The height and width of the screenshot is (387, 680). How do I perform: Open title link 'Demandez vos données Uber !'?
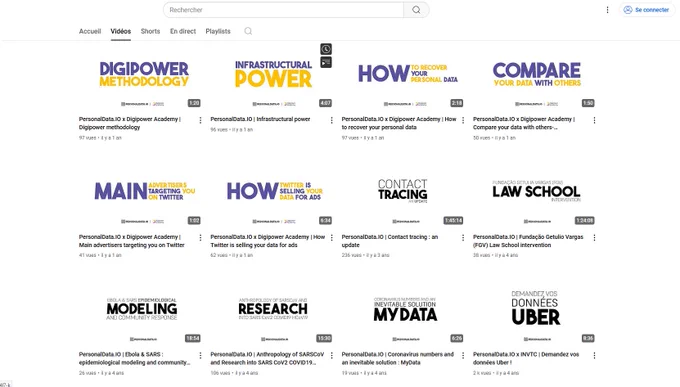pos(526,358)
